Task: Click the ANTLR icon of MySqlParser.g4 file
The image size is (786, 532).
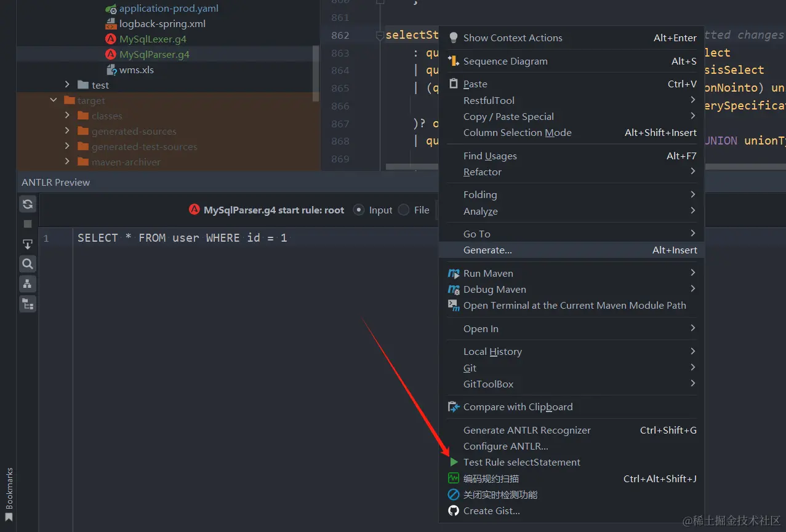Action: click(x=111, y=54)
